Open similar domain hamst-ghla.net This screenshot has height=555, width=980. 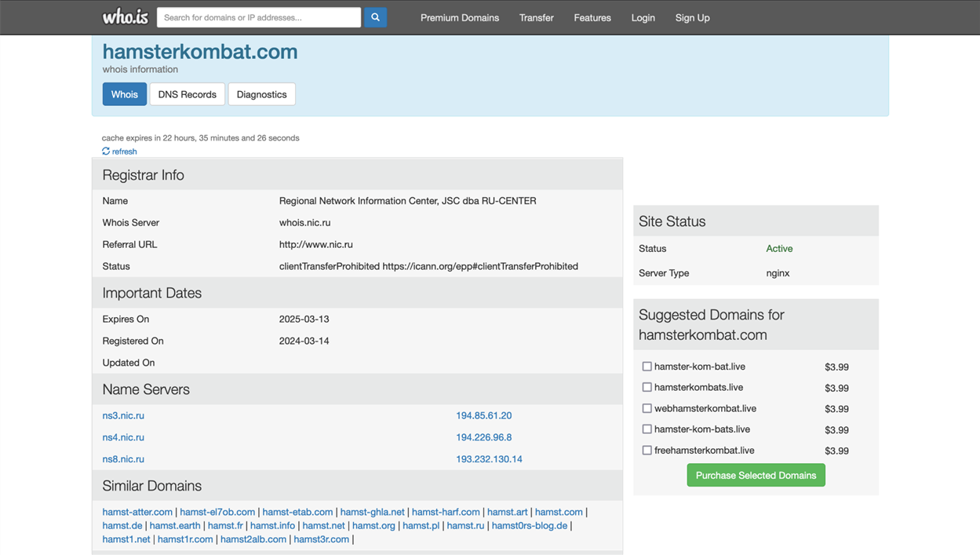(x=373, y=512)
